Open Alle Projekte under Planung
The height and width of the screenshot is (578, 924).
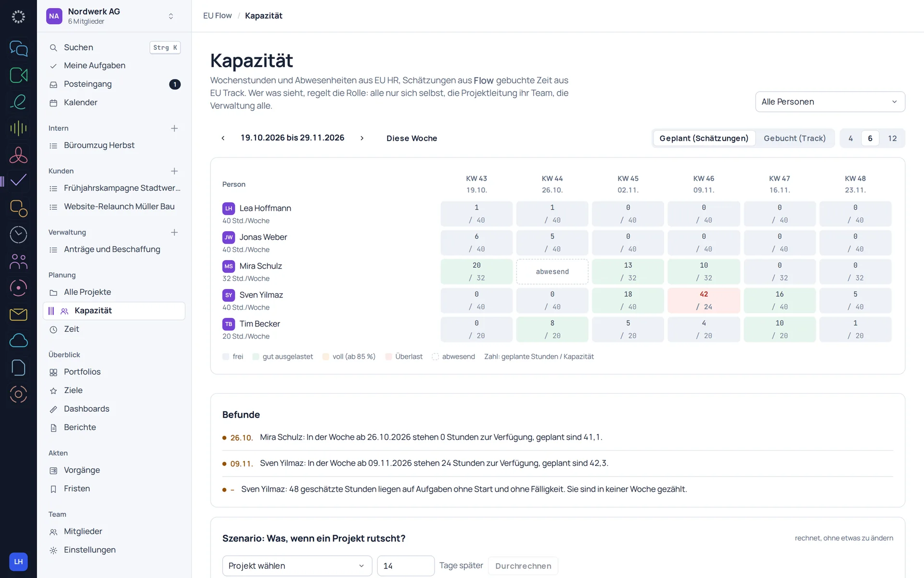(114, 292)
